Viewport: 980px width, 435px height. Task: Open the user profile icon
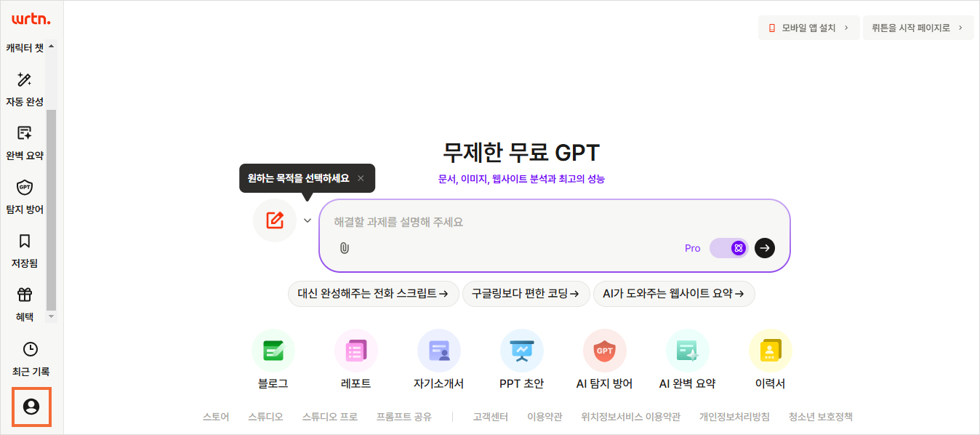(31, 407)
